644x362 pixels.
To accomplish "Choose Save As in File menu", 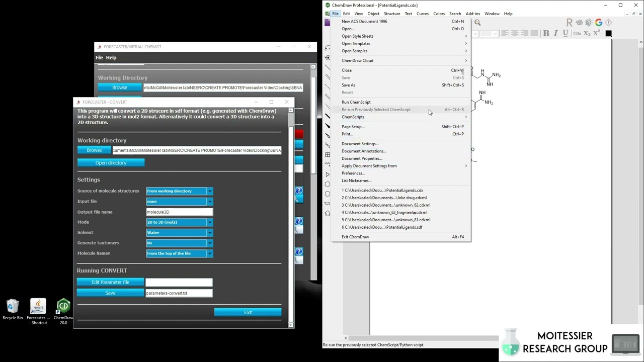I will (401, 85).
